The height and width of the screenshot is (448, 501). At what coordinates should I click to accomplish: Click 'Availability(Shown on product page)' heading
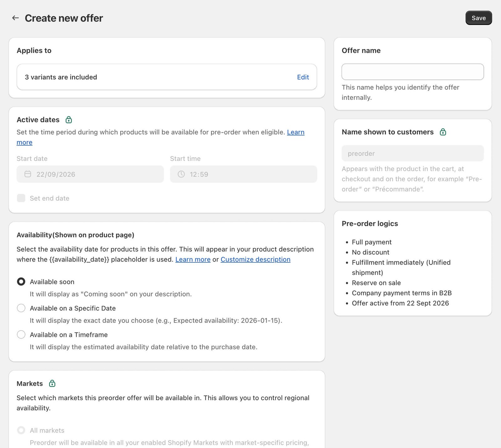pos(75,235)
